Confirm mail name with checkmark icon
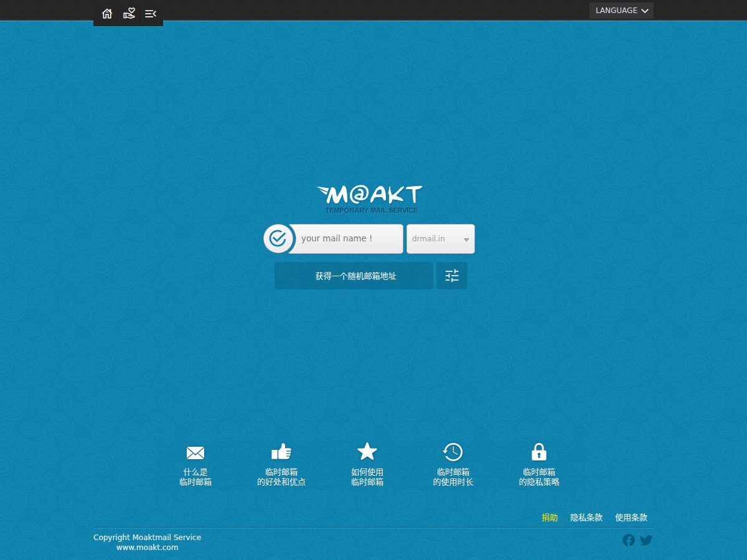 278,238
